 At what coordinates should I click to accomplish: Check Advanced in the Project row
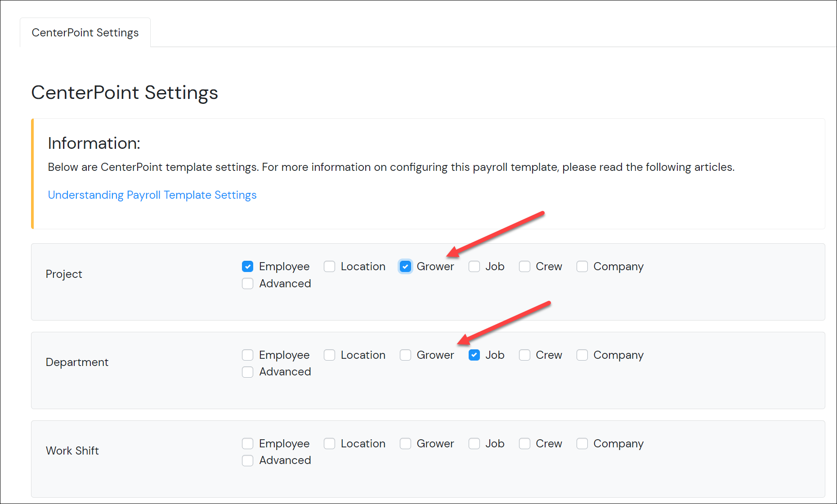(248, 284)
